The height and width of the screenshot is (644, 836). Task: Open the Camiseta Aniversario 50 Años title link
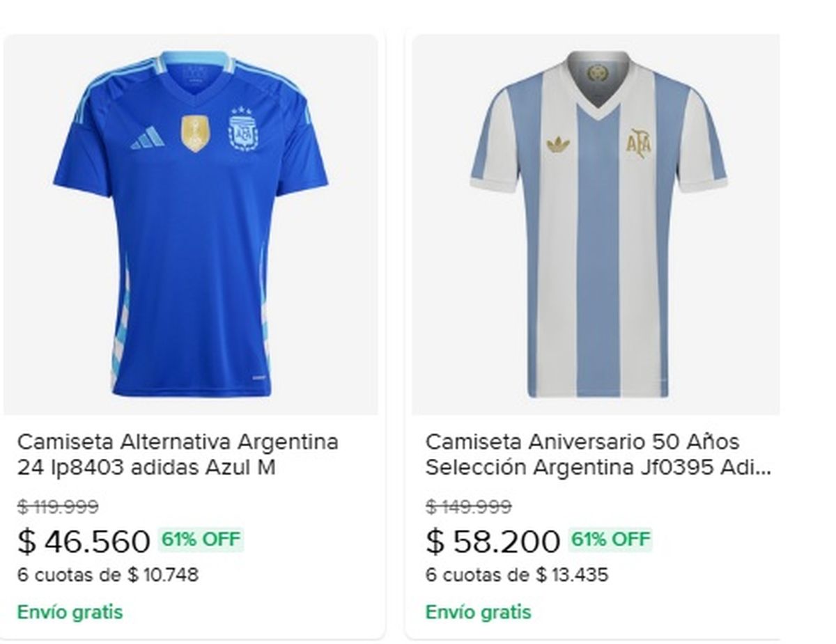(x=598, y=455)
